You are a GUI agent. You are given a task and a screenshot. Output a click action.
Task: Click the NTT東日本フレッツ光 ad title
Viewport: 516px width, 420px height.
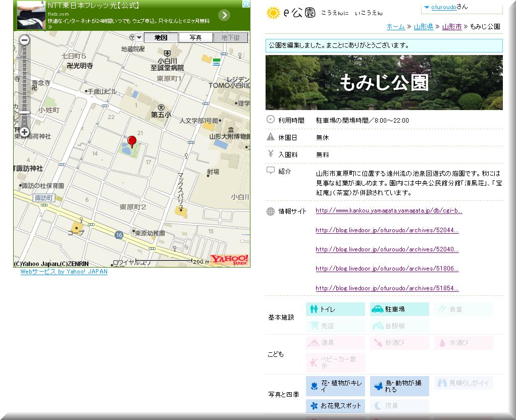click(x=94, y=6)
